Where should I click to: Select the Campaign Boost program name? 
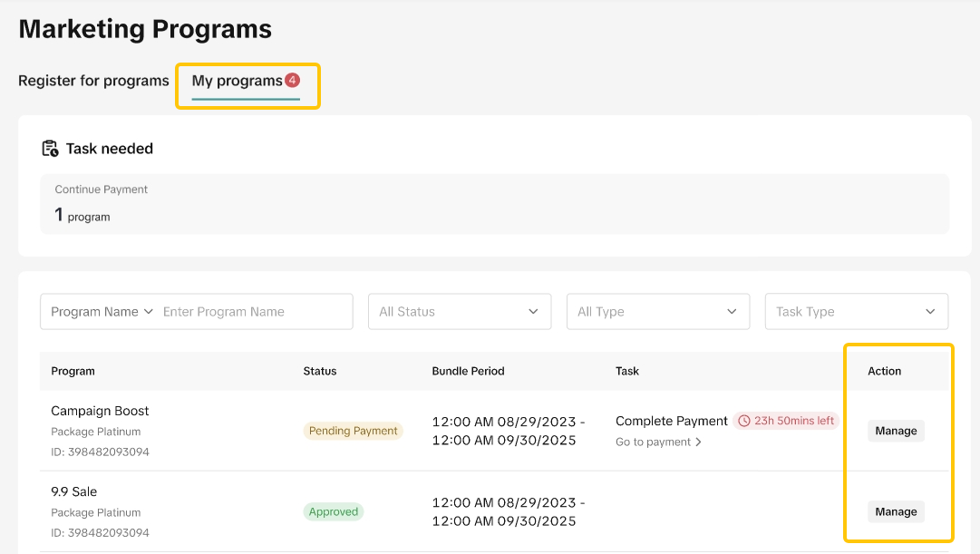coord(100,411)
